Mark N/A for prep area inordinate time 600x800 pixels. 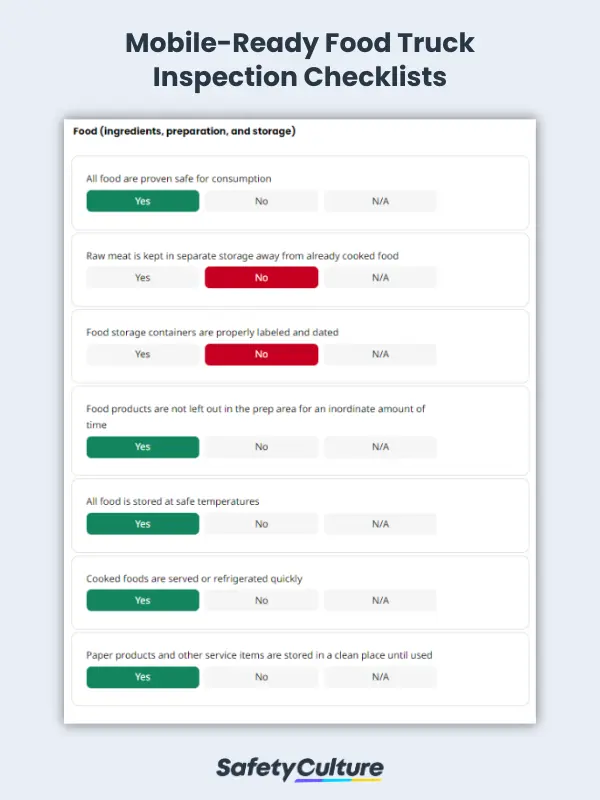pos(380,447)
